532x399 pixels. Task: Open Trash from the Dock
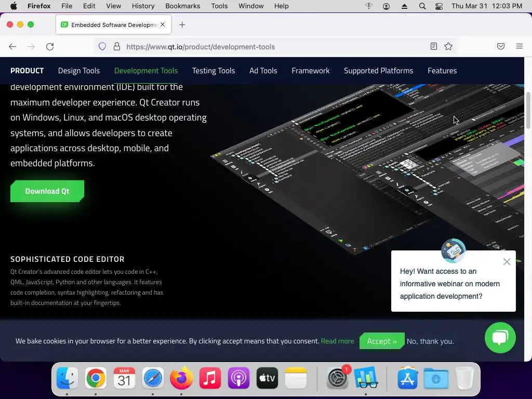click(x=464, y=378)
